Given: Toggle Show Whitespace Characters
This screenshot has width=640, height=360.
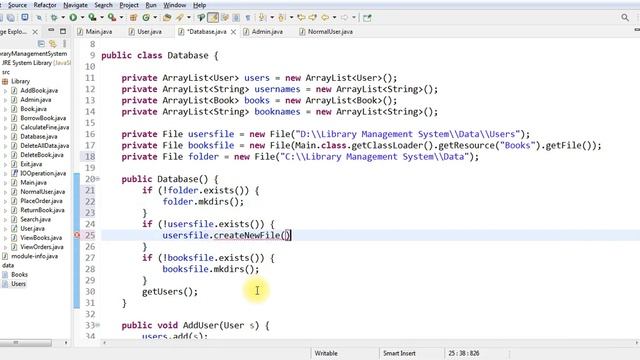Looking at the screenshot, I should [x=248, y=18].
